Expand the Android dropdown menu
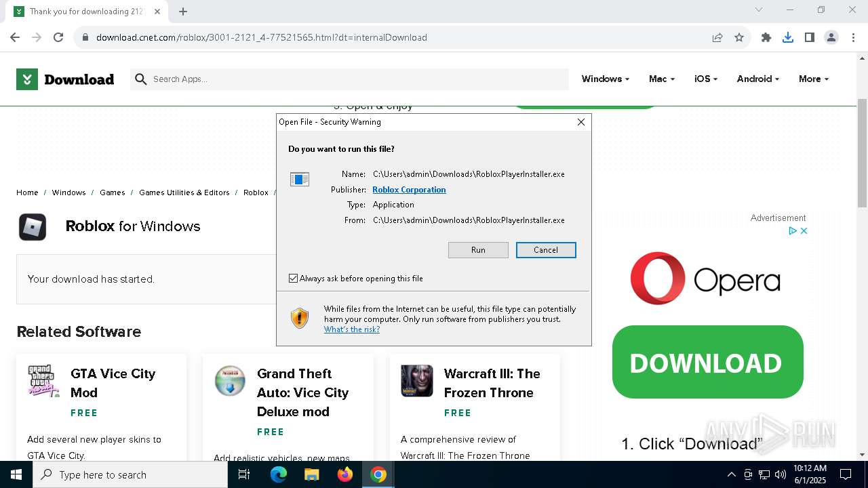 (x=757, y=79)
